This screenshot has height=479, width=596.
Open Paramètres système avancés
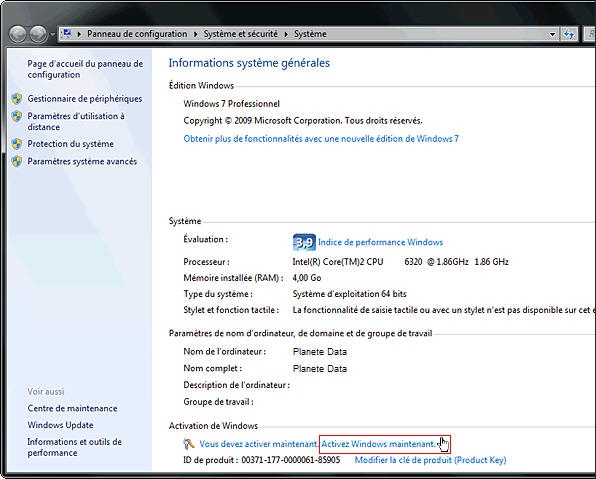point(82,161)
